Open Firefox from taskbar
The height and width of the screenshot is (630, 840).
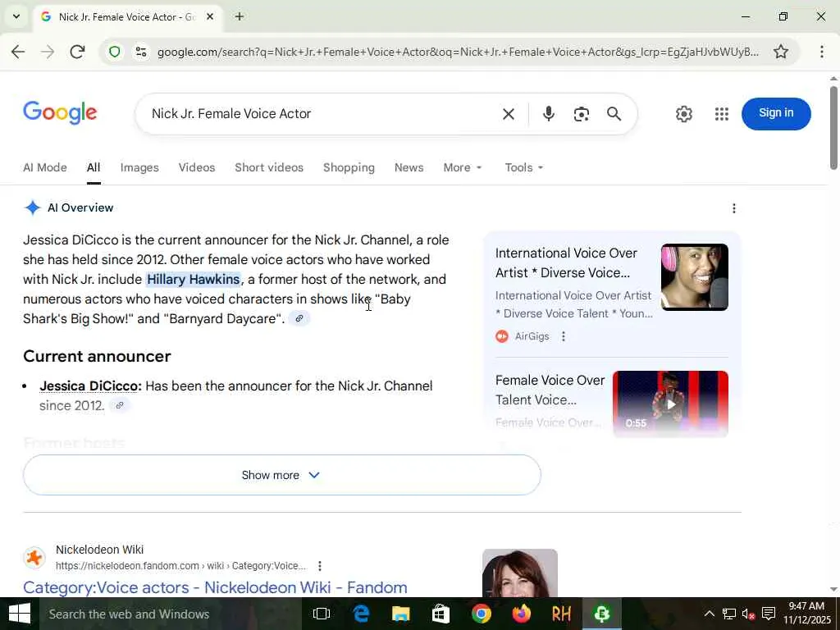pos(521,614)
